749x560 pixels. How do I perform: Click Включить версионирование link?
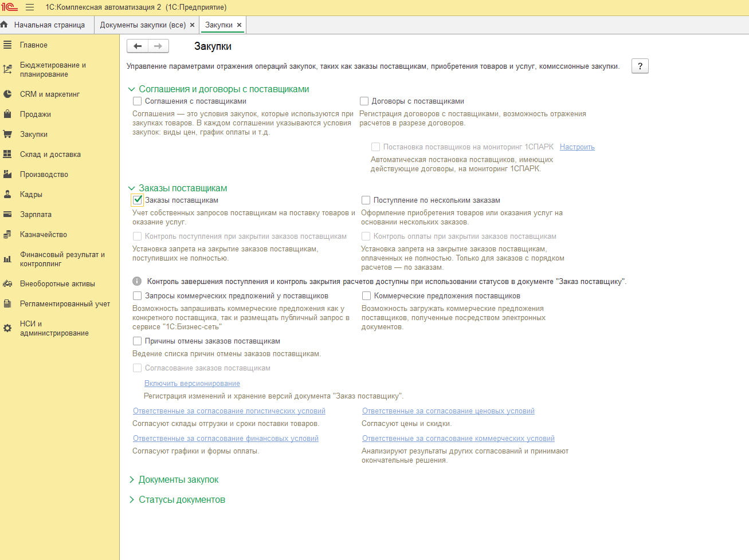tap(192, 383)
